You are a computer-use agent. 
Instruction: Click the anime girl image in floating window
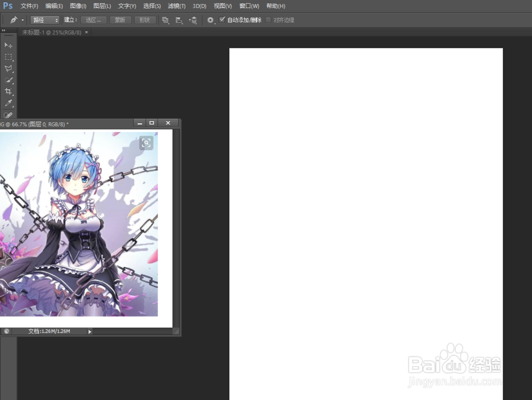coord(79,224)
